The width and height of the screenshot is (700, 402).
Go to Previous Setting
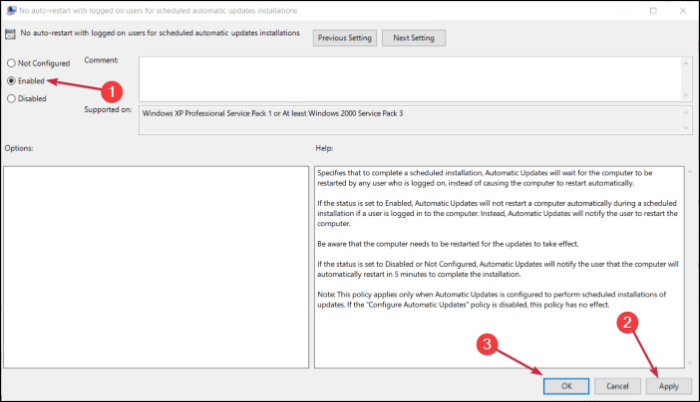pos(345,38)
